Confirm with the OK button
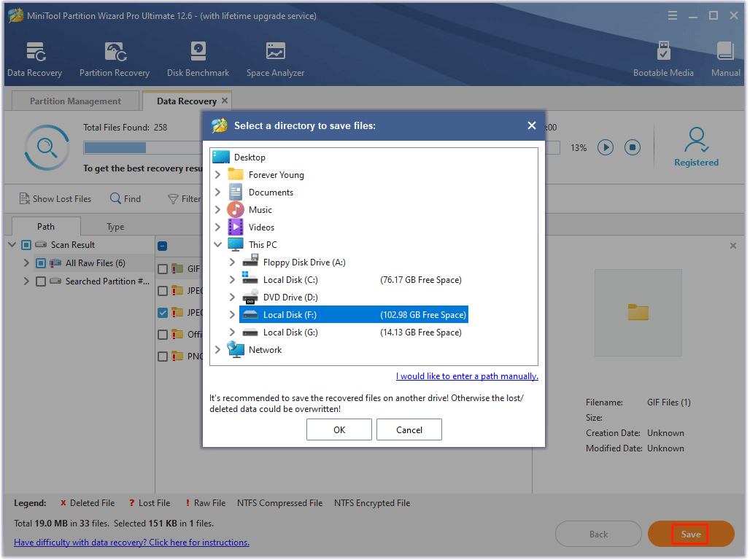The width and height of the screenshot is (750, 560). (339, 430)
